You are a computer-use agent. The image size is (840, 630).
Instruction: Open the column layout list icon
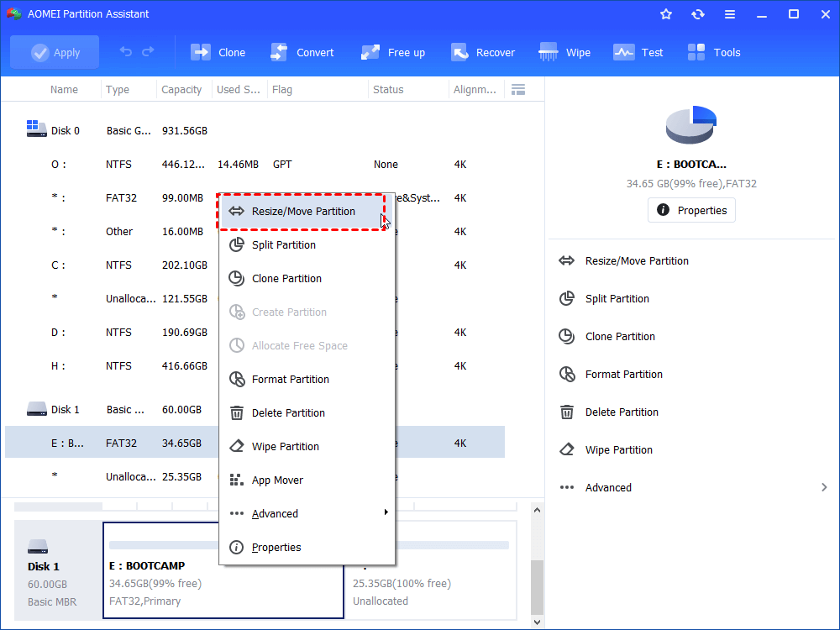tap(518, 89)
